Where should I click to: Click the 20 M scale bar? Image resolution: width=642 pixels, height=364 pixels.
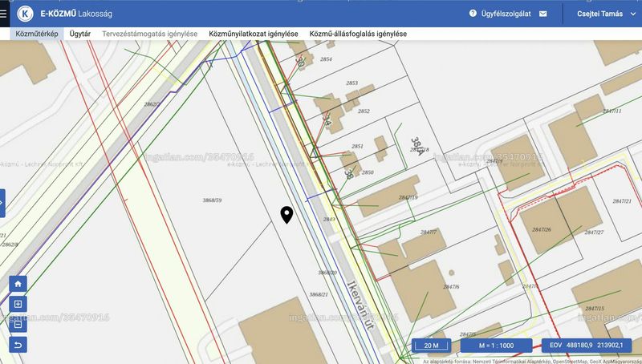(x=431, y=346)
